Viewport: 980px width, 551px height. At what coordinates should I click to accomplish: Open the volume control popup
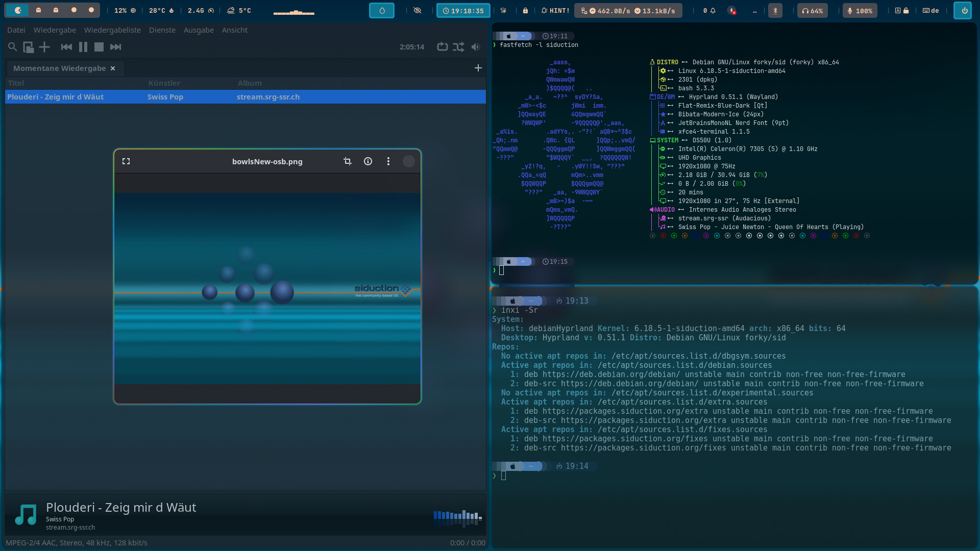[x=476, y=47]
